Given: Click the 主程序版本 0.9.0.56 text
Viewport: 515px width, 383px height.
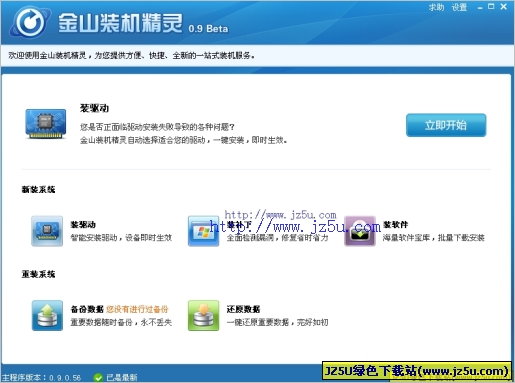Looking at the screenshot, I should click(x=41, y=377).
